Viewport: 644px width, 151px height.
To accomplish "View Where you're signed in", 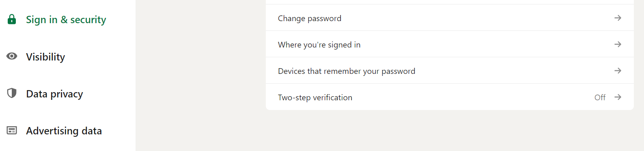I will tap(450, 44).
